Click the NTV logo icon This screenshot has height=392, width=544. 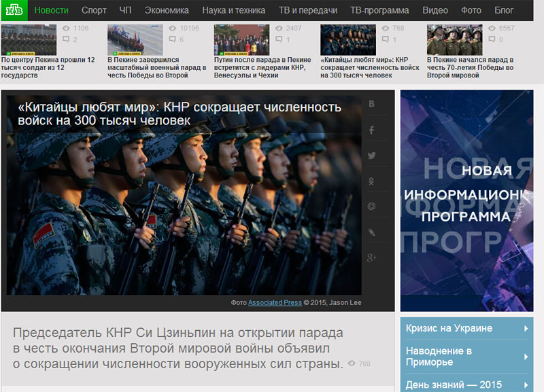coord(14,10)
